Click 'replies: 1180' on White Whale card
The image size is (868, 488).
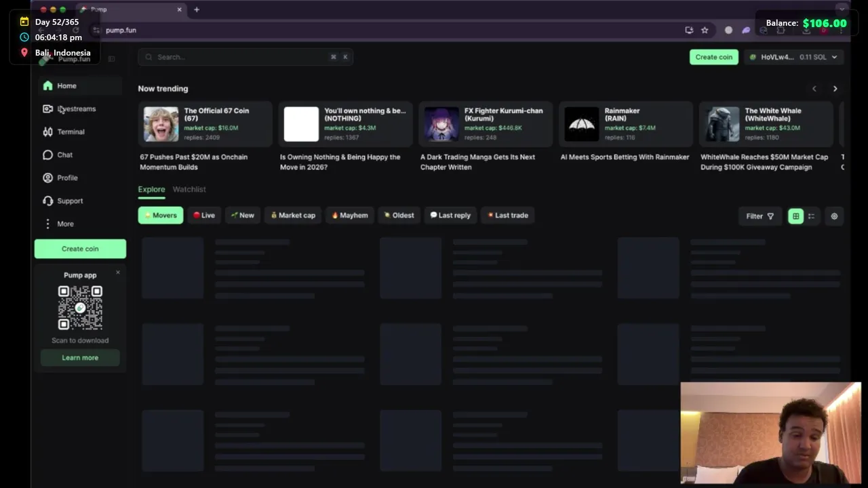pyautogui.click(x=763, y=138)
